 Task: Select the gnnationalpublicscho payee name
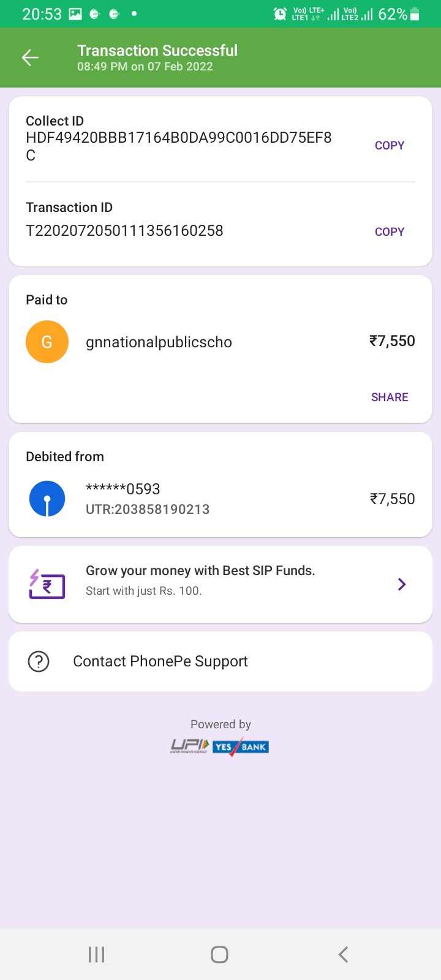tap(159, 342)
